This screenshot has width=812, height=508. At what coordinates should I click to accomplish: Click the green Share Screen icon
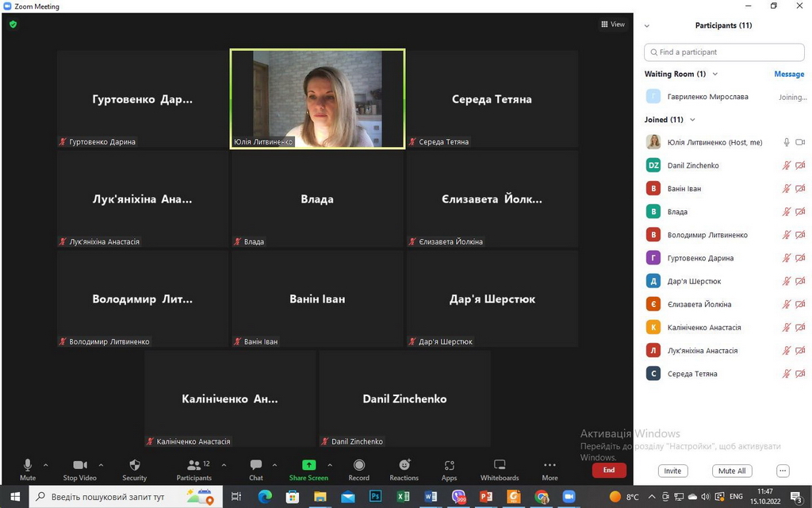308,466
